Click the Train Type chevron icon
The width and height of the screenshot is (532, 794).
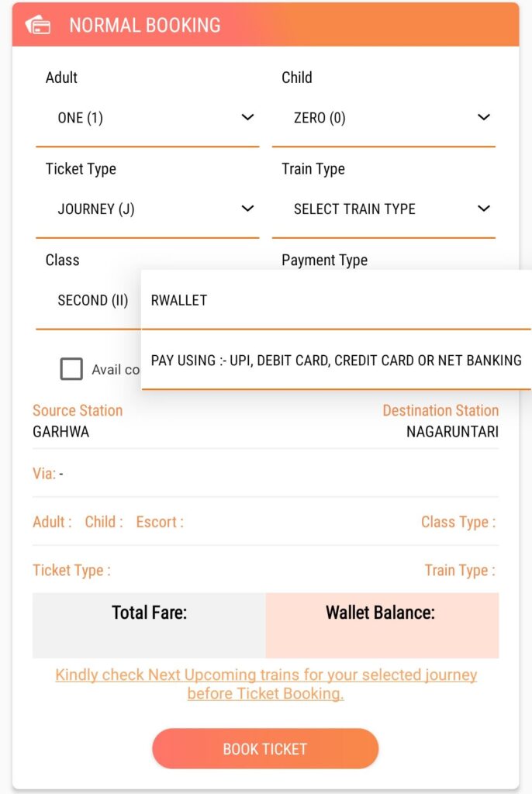coord(483,209)
